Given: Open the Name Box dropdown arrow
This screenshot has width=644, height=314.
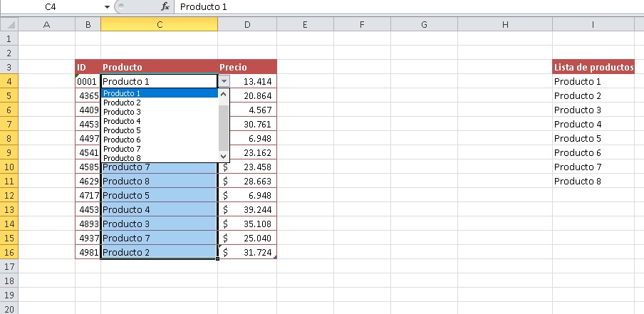Looking at the screenshot, I should tap(107, 6).
